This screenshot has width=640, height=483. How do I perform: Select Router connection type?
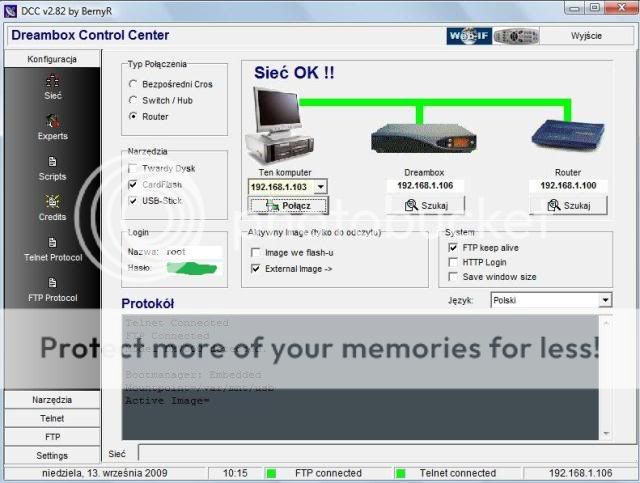click(x=133, y=116)
